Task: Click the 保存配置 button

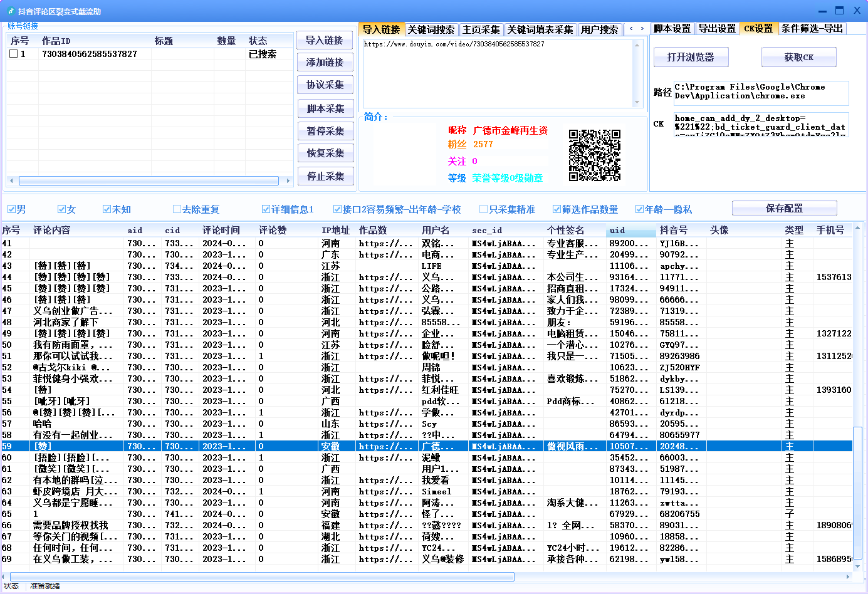Action: pyautogui.click(x=784, y=209)
